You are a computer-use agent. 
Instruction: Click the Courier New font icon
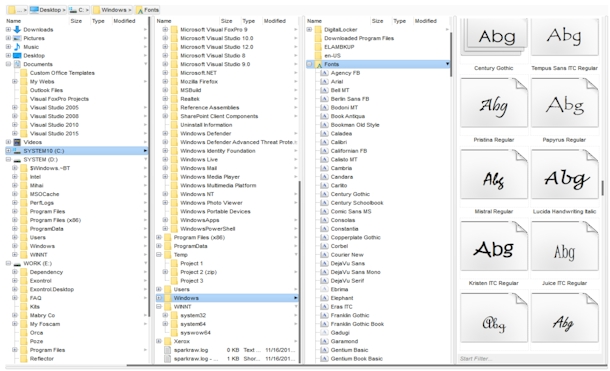(324, 255)
